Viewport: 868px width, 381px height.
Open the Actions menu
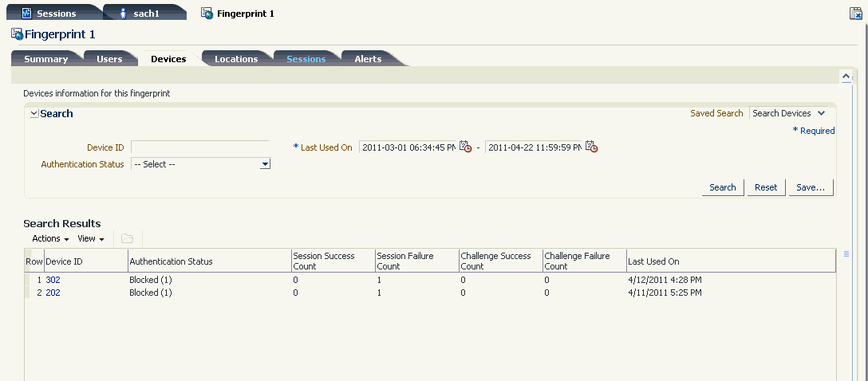pos(50,238)
